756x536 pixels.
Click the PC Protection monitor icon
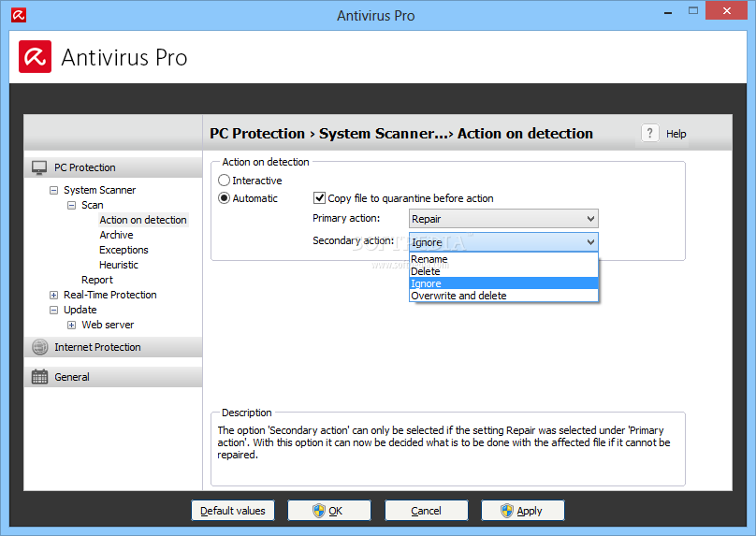(39, 167)
